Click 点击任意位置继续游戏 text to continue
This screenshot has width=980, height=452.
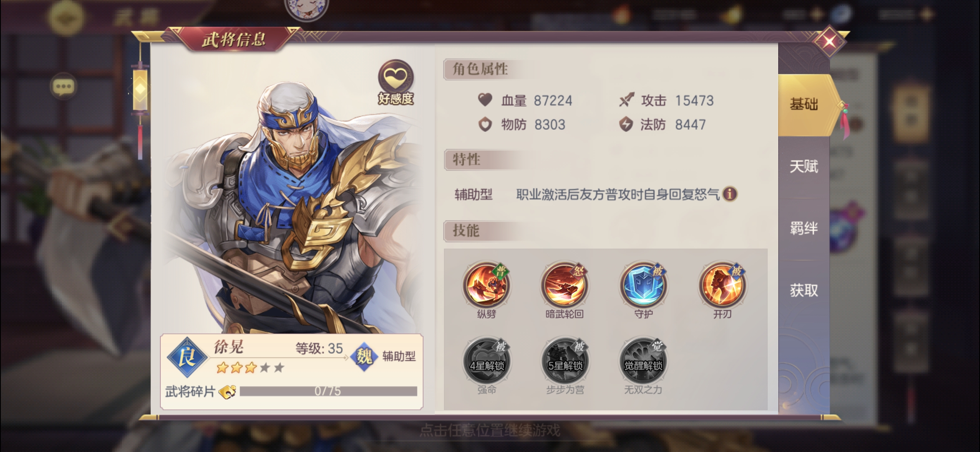pos(490,430)
